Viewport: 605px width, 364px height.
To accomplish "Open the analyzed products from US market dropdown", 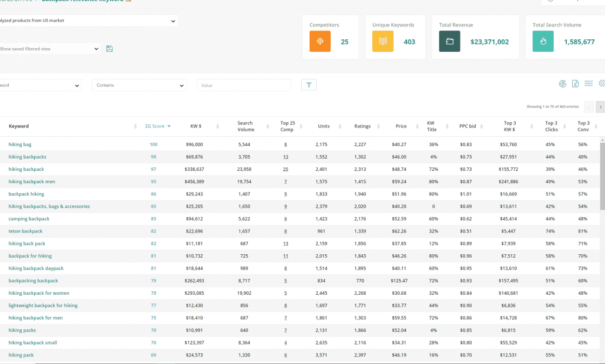I will tap(88, 21).
